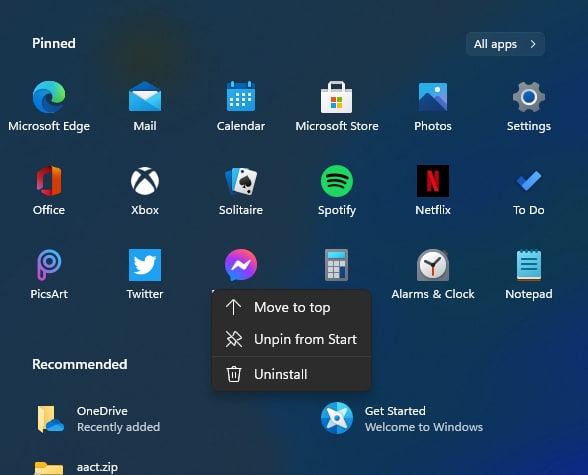
Task: Launch the Office app
Action: 49,191
